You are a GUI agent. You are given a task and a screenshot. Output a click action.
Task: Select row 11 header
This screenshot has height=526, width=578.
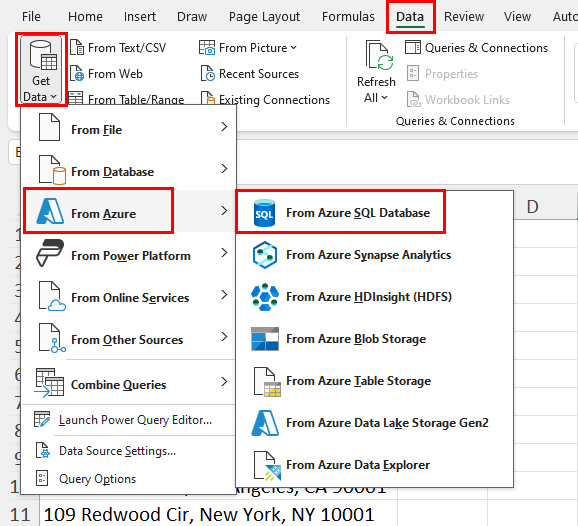(x=20, y=515)
